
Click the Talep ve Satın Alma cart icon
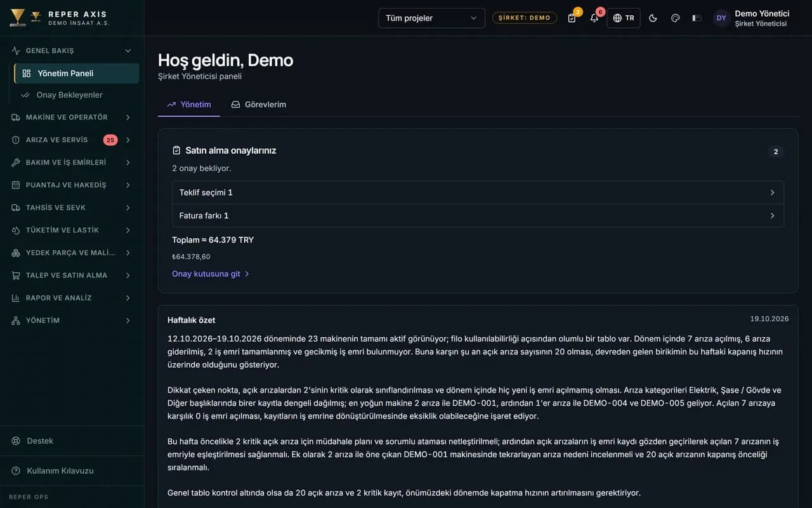pos(16,275)
